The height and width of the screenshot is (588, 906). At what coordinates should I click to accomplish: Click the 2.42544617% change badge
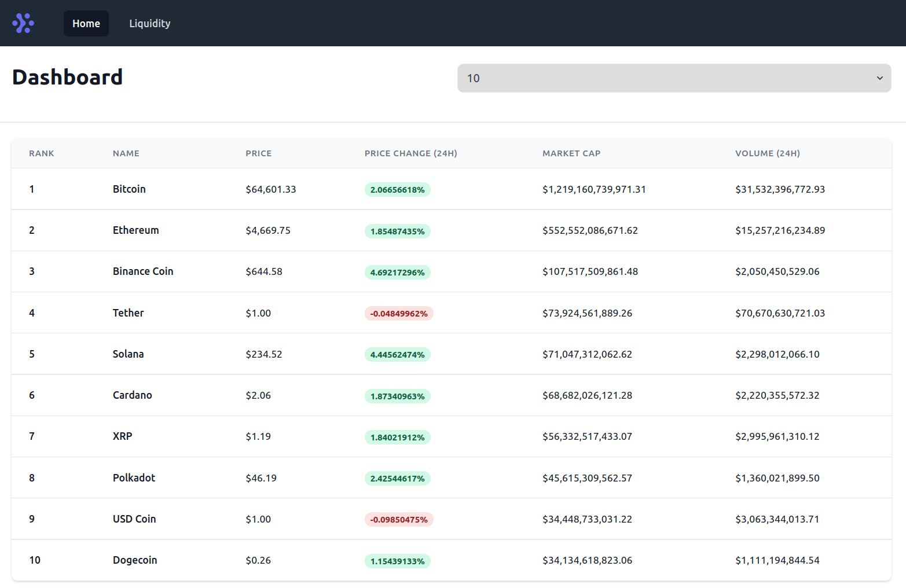(x=398, y=479)
